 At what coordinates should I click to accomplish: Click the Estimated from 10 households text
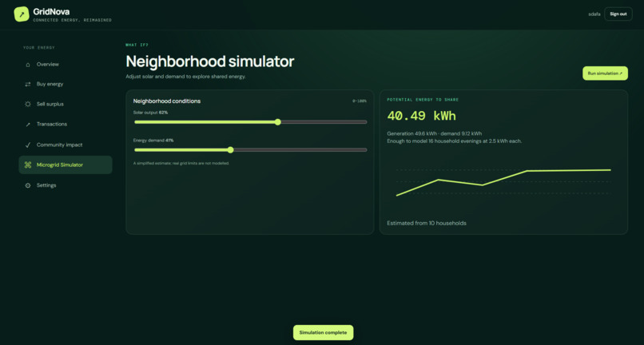(427, 224)
